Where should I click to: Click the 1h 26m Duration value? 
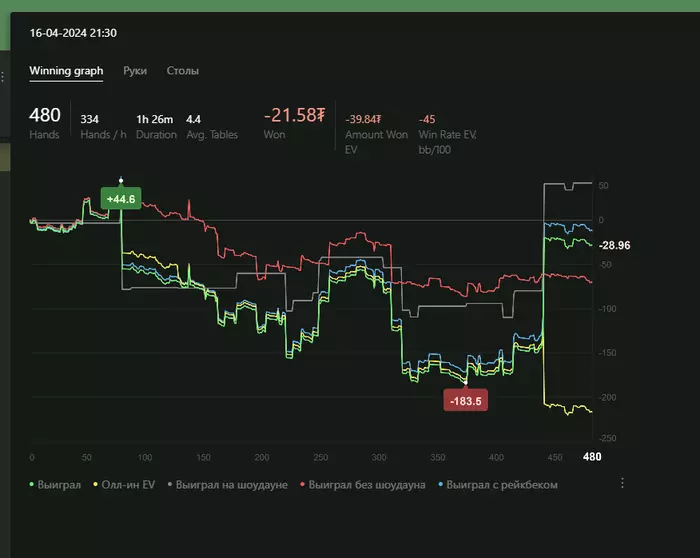click(154, 119)
